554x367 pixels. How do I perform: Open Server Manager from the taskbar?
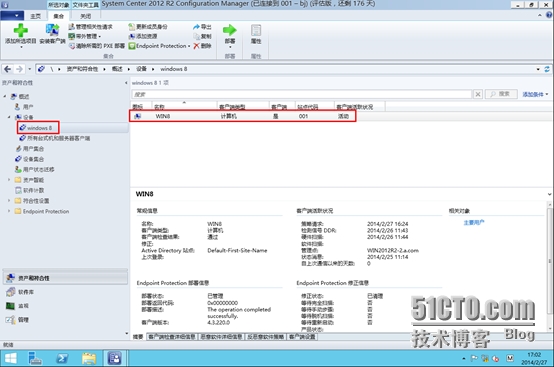pos(35,359)
